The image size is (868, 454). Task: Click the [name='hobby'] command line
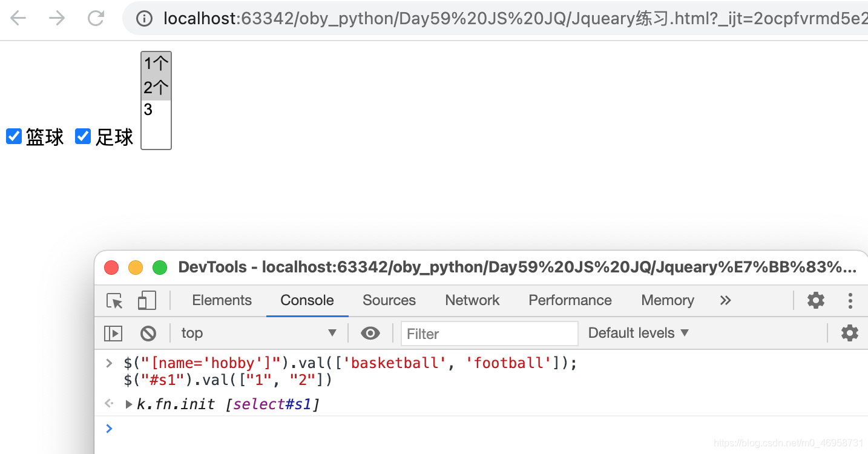350,363
